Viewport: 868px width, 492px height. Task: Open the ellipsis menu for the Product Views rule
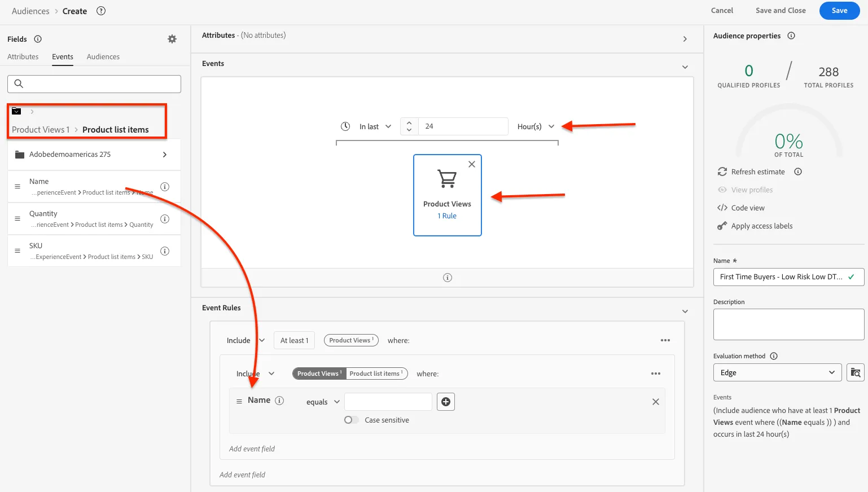(x=665, y=340)
